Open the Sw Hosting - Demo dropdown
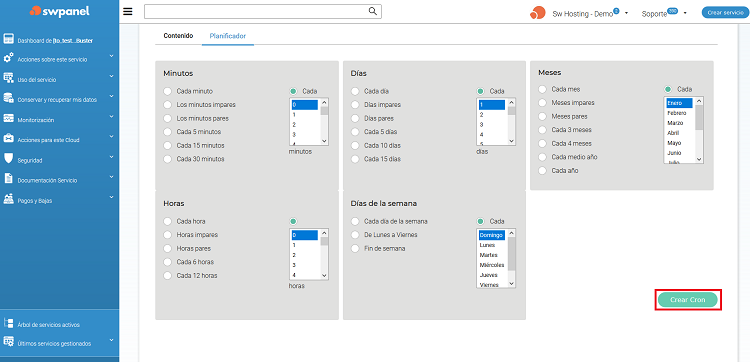Screen dimensions: 750x362 [626, 13]
